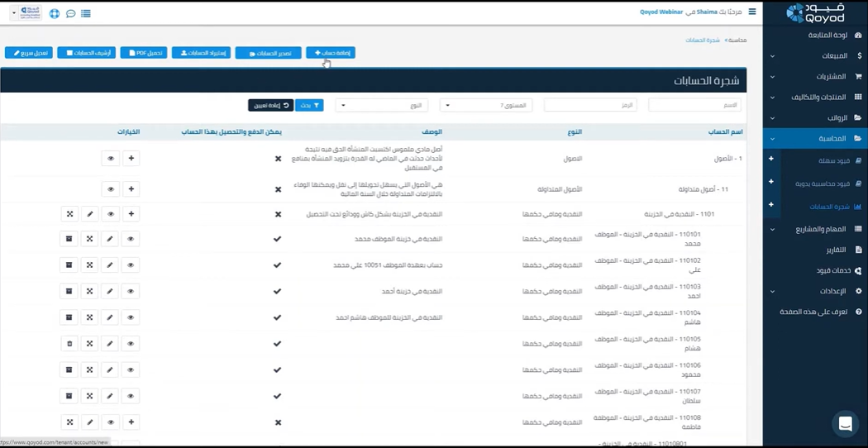View account 110104 الموظف هاشم eye icon
The width and height of the screenshot is (868, 448).
tap(131, 317)
